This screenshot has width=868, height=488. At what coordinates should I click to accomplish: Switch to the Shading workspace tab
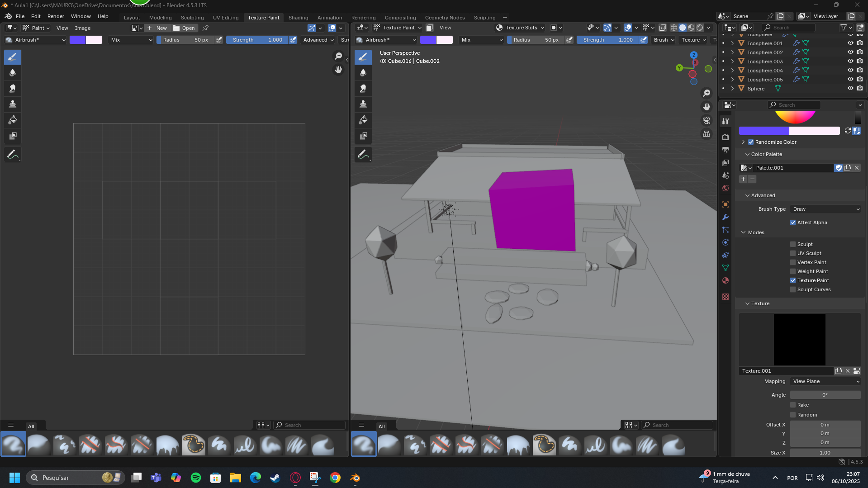point(298,18)
